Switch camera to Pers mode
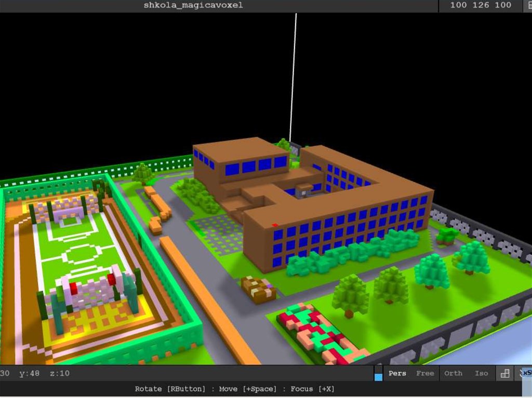Image resolution: width=532 pixels, height=398 pixels. coord(397,373)
